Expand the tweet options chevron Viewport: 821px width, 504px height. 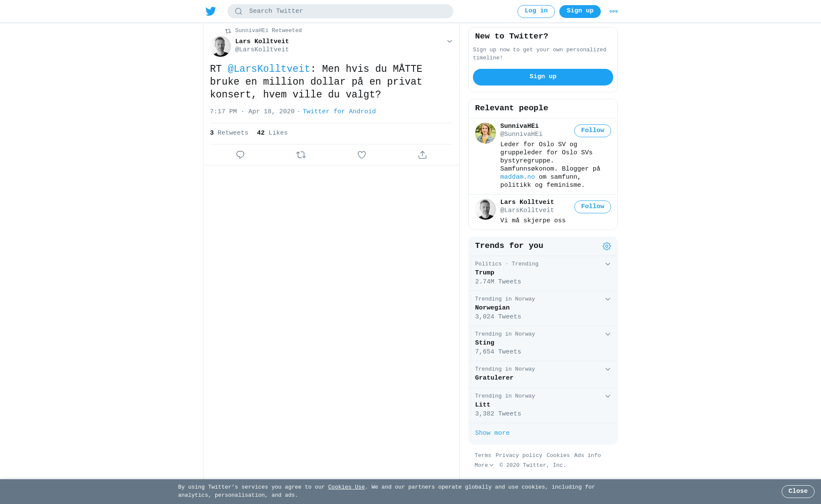tap(449, 41)
